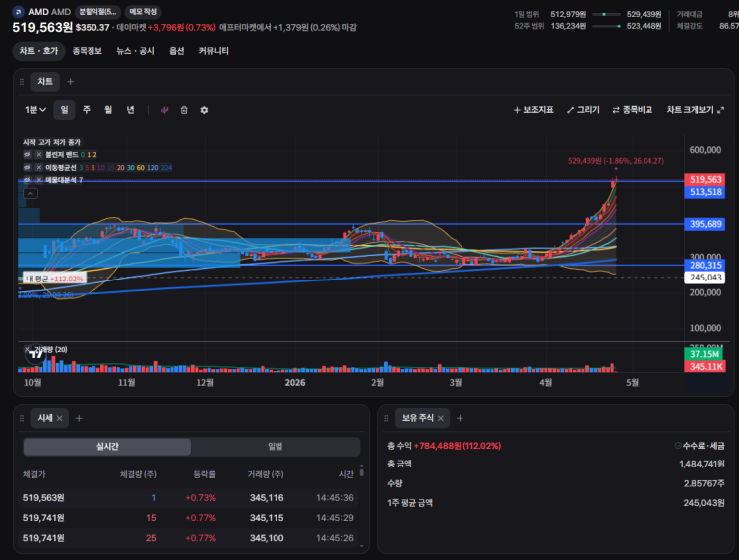Click the trash icon in the chart toolbar
The image size is (739, 560).
point(184,110)
